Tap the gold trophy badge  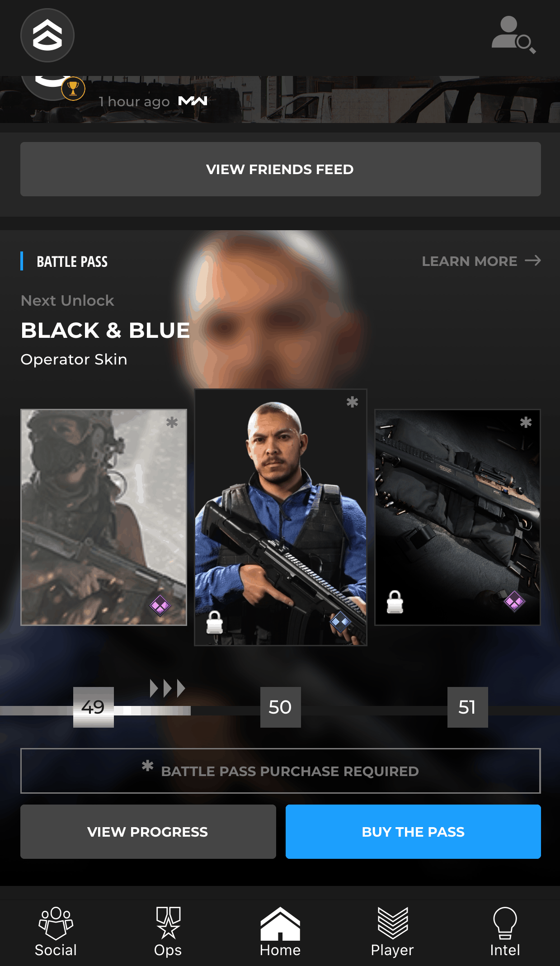(73, 89)
